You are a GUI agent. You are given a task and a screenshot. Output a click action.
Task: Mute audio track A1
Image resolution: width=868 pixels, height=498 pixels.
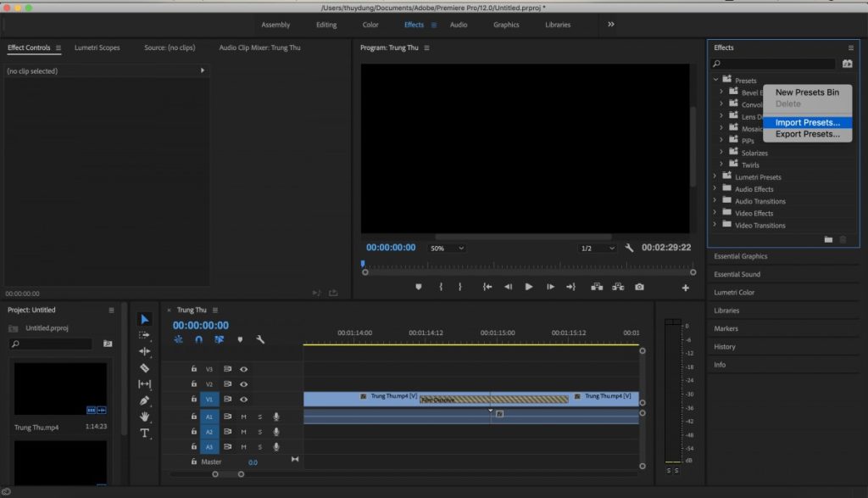point(243,417)
